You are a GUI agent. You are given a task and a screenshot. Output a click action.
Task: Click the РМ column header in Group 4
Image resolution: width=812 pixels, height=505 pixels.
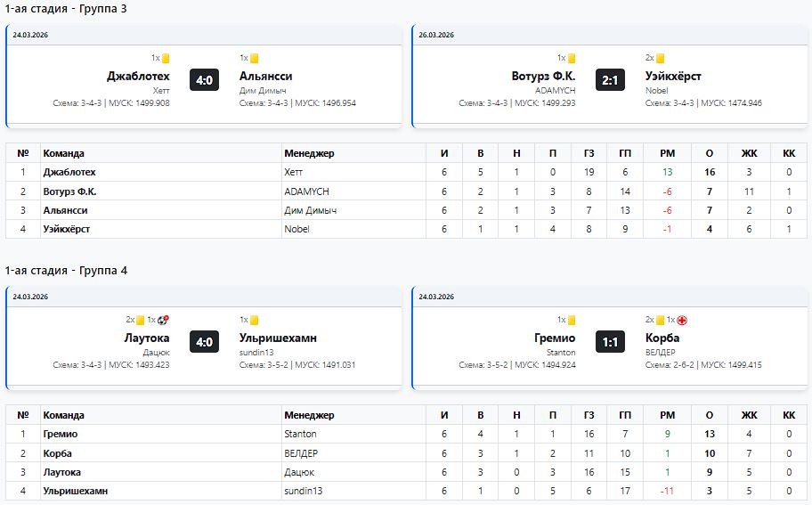click(x=668, y=415)
